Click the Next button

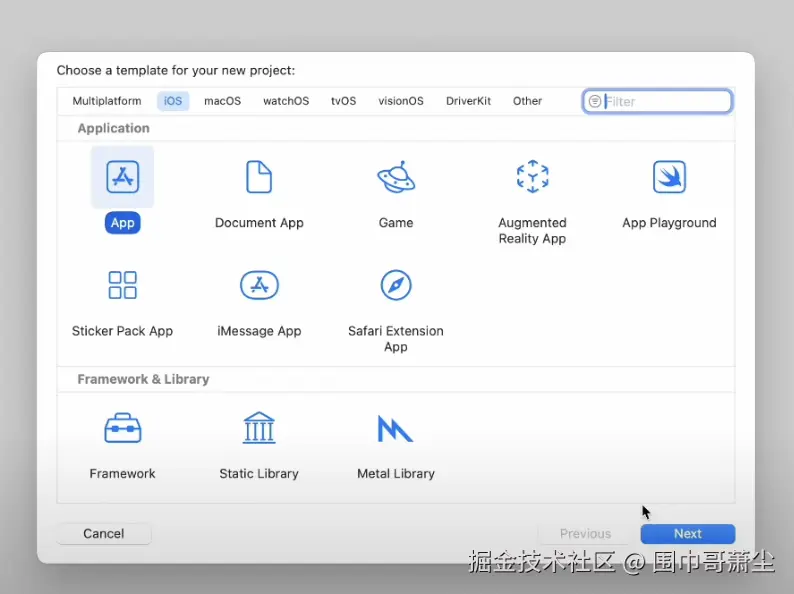[688, 534]
